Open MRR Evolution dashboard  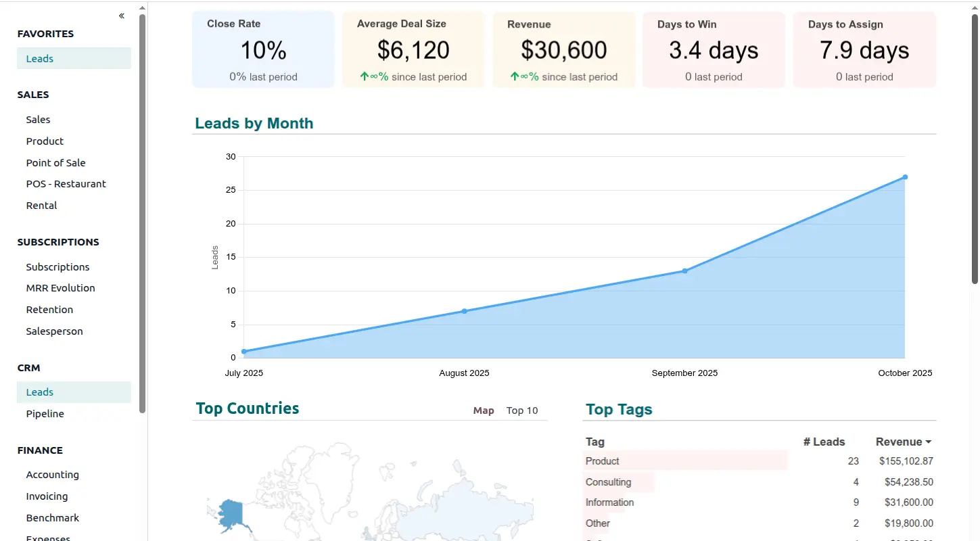[61, 288]
